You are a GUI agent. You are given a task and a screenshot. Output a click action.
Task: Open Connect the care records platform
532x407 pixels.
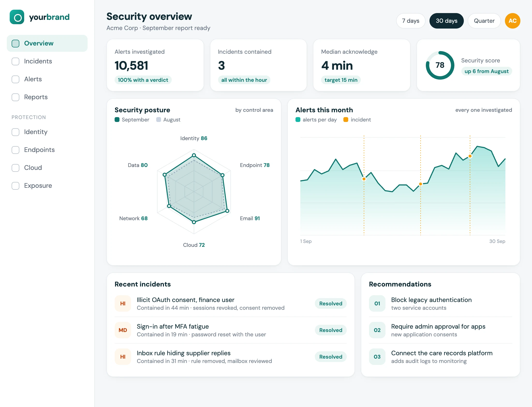[x=440, y=357]
